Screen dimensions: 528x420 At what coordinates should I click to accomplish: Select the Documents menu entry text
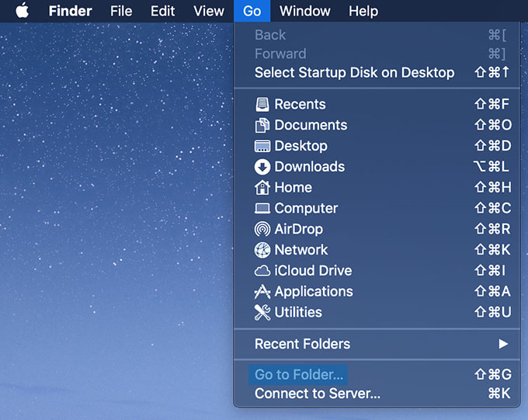[x=311, y=125]
